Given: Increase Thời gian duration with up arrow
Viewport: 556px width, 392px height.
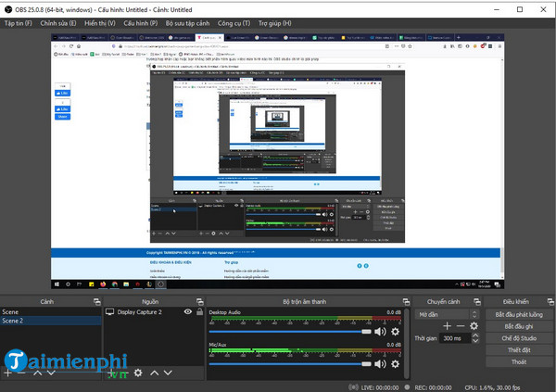Looking at the screenshot, I should (x=475, y=335).
